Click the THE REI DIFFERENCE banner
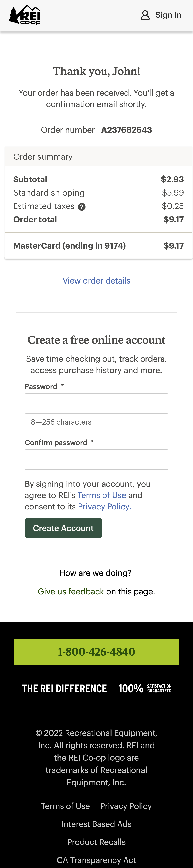The image size is (193, 868). [x=96, y=688]
